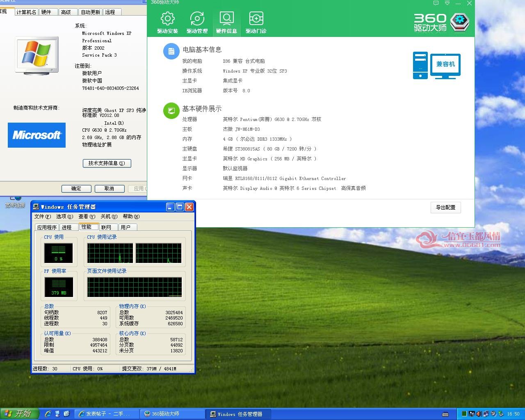The height and width of the screenshot is (420, 525).
Task: Click the CPU 使用 gauge showing 0 %
Action: tap(59, 253)
